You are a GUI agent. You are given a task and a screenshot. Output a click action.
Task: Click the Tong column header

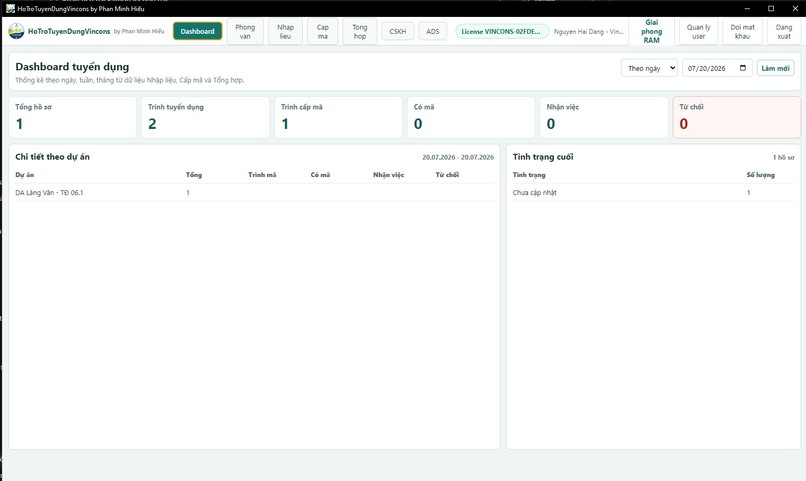(x=194, y=175)
